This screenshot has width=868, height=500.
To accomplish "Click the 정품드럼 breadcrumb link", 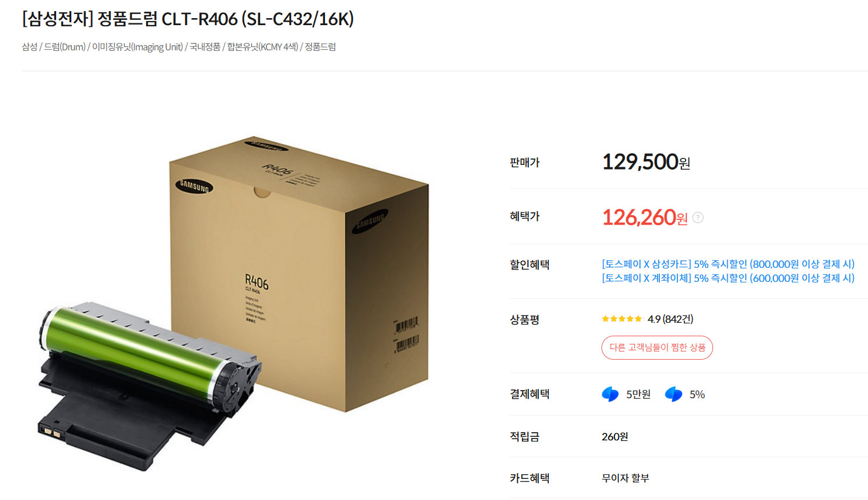I will 320,47.
